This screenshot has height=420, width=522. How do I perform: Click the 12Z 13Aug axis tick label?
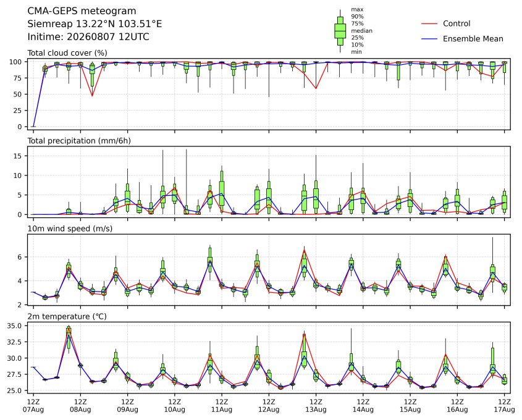(316, 405)
